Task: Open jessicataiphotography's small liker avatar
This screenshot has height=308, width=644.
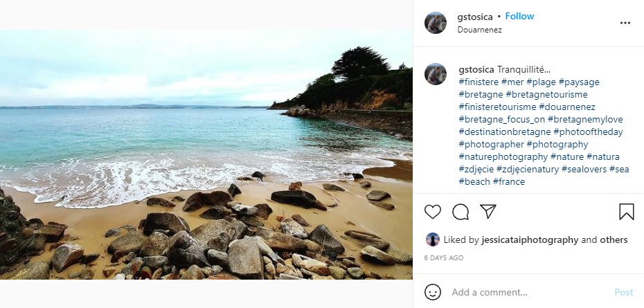Action: [433, 239]
